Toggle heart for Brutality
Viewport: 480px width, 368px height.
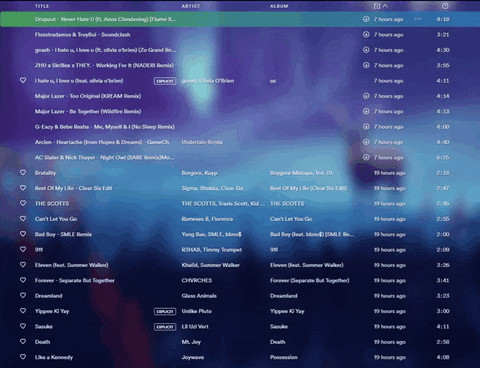click(23, 173)
